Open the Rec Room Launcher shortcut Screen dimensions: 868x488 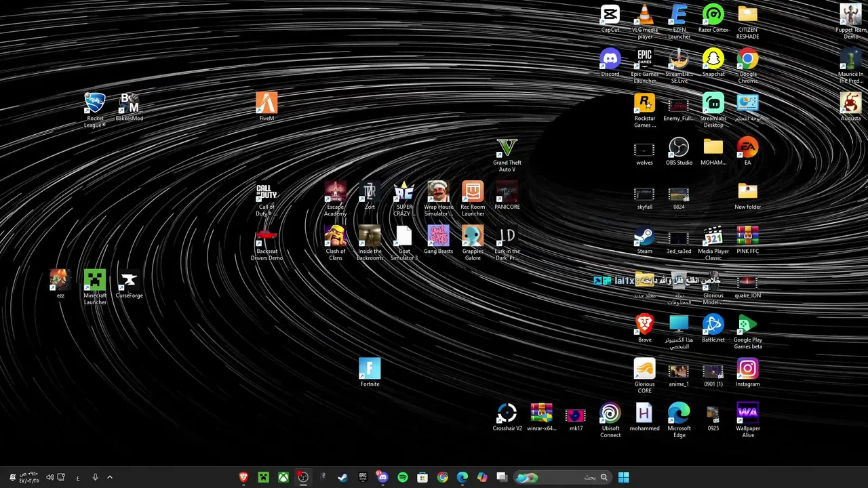click(473, 199)
